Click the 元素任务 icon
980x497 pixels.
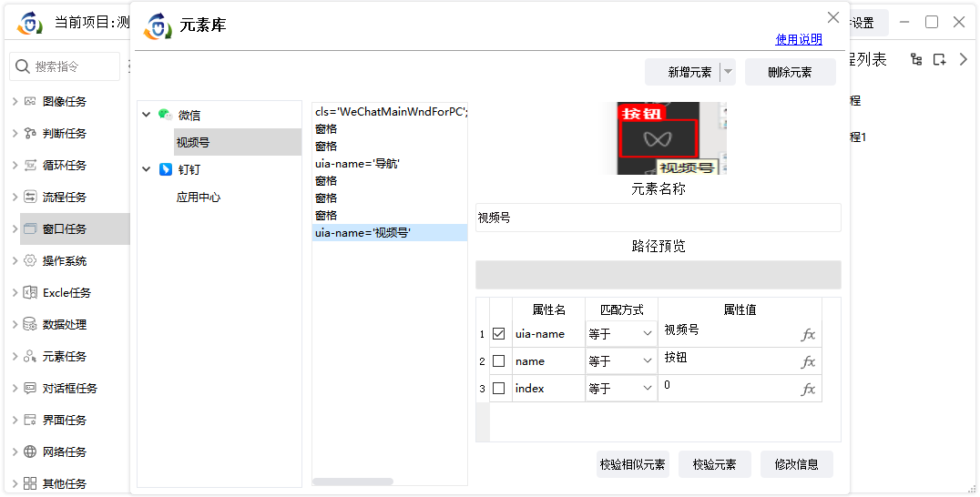30,356
